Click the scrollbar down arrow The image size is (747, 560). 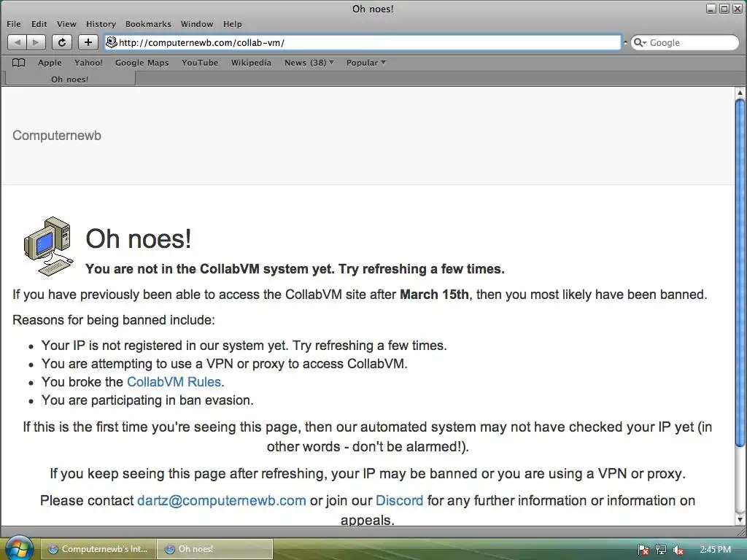click(740, 520)
